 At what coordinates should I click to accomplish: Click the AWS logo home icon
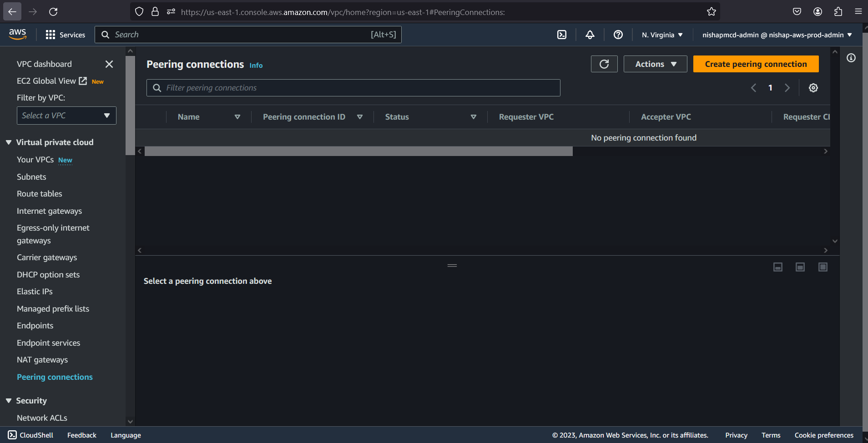click(x=18, y=34)
